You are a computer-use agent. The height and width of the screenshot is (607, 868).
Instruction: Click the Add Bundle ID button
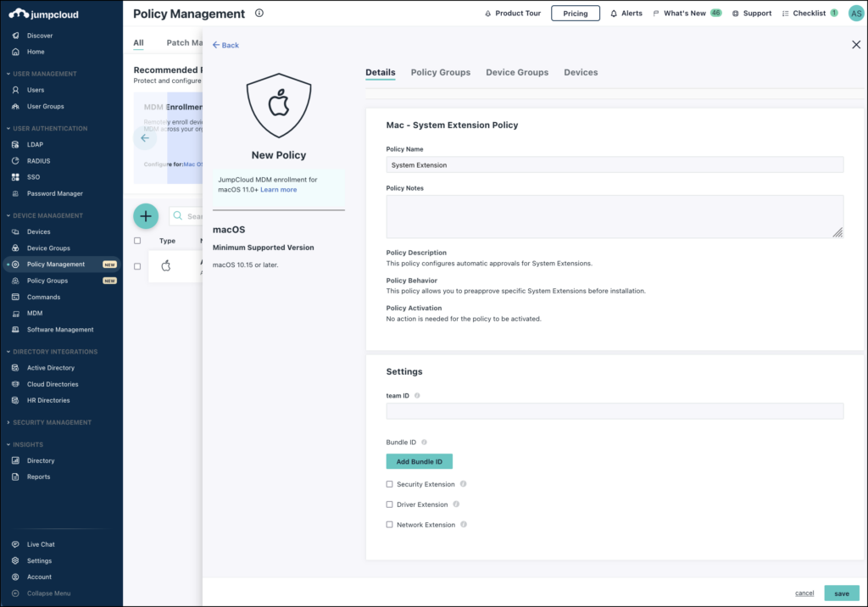(x=419, y=461)
